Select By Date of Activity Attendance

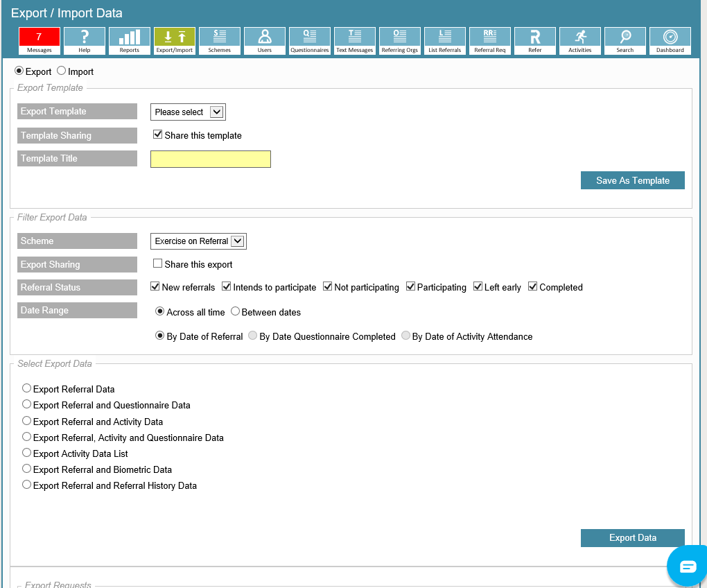point(405,336)
